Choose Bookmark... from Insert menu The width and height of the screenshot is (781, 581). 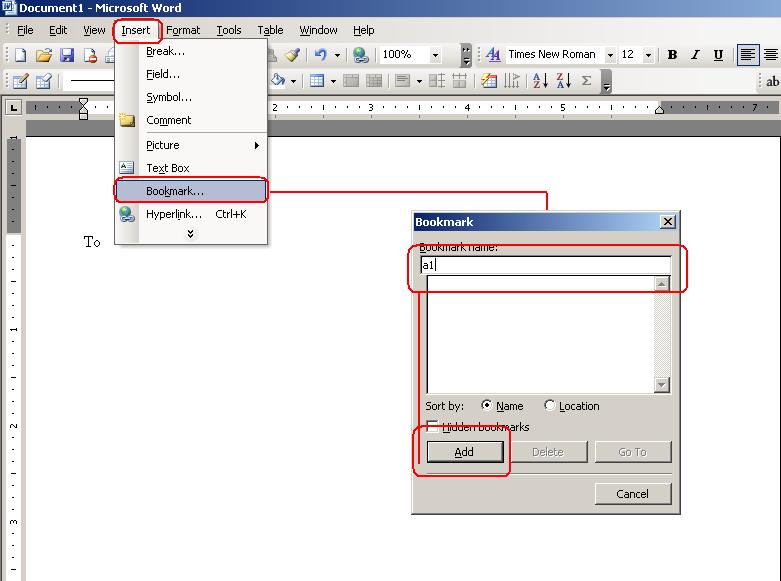click(x=191, y=191)
